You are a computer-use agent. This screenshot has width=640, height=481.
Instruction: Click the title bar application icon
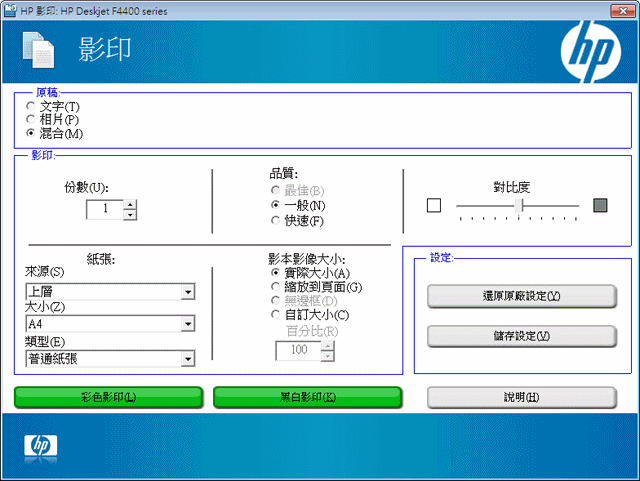tap(10, 11)
